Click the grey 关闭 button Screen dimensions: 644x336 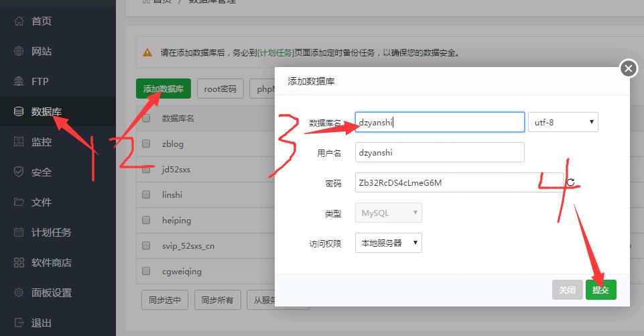pos(567,290)
